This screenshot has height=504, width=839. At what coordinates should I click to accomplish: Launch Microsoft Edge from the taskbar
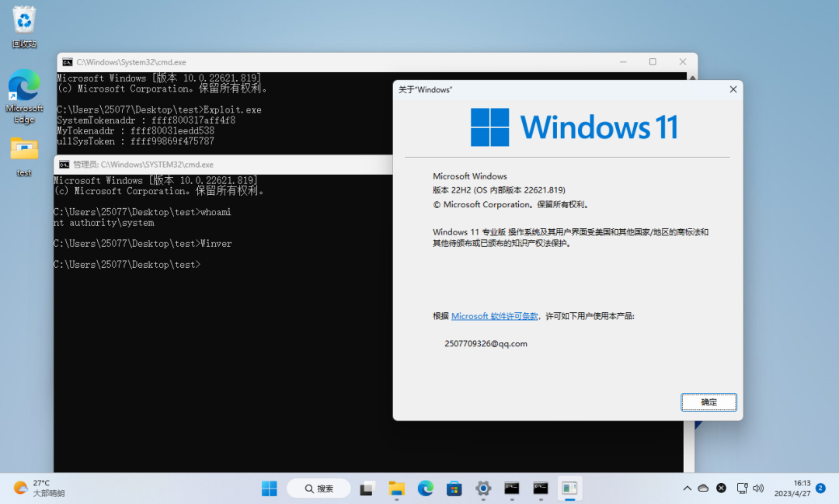pyautogui.click(x=426, y=488)
